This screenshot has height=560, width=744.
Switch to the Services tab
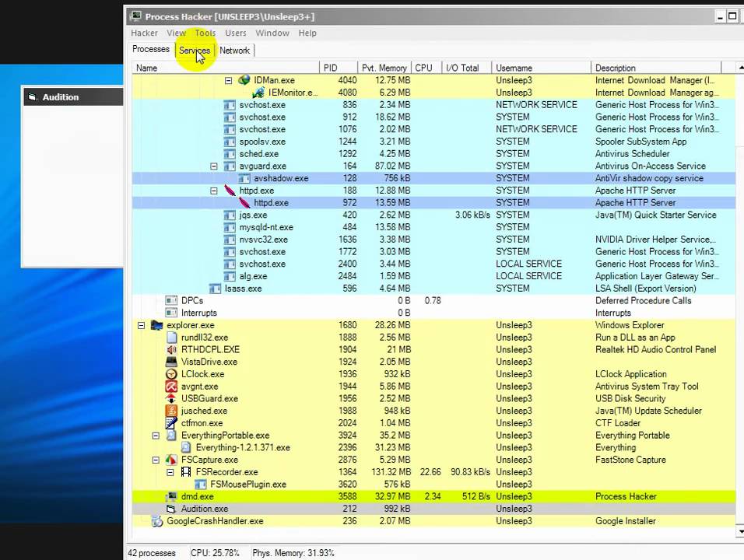[195, 50]
